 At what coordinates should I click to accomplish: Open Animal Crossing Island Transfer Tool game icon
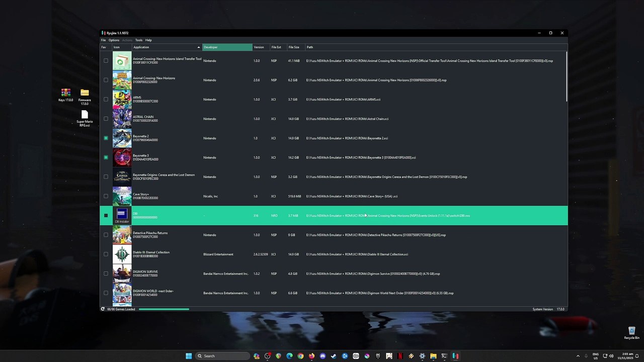click(122, 61)
